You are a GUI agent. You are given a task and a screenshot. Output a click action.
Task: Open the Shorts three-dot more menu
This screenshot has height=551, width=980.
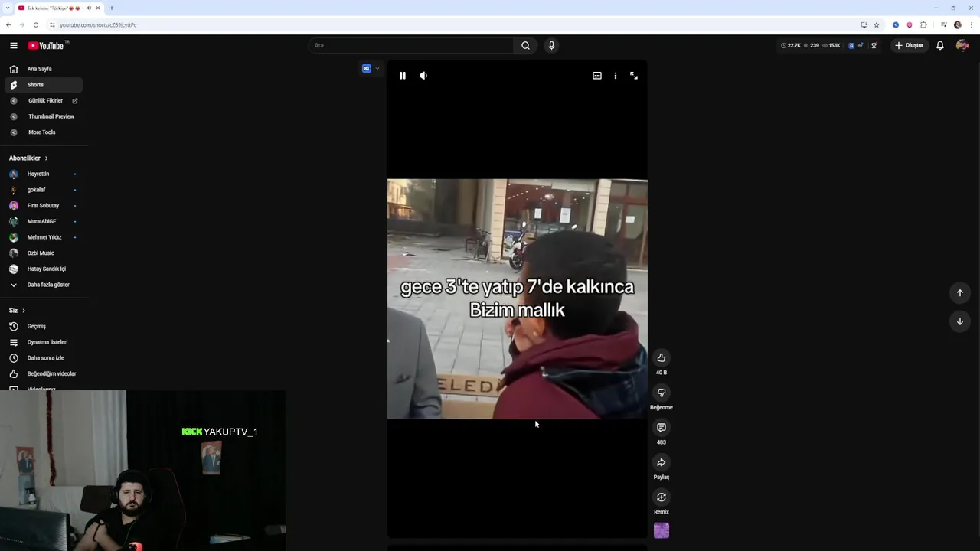[616, 76]
